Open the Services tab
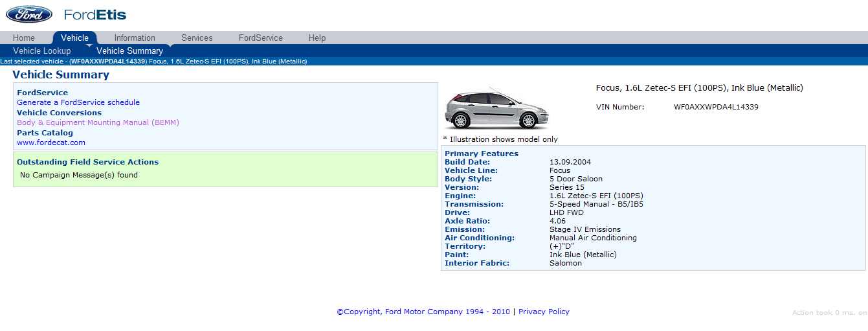 pyautogui.click(x=197, y=38)
